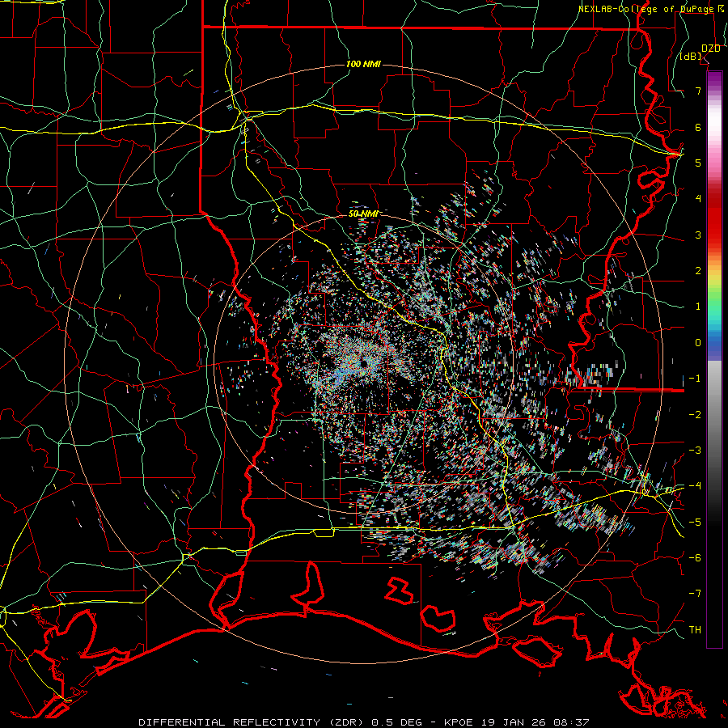Click the -6 value on the scale
This screenshot has width=728, height=728.
pyautogui.click(x=695, y=558)
